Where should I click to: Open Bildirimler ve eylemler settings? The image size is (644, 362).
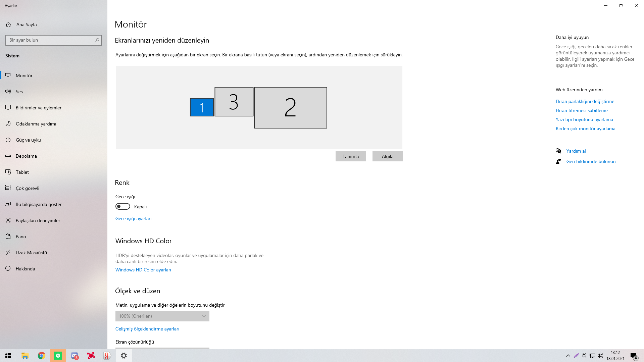click(54, 108)
